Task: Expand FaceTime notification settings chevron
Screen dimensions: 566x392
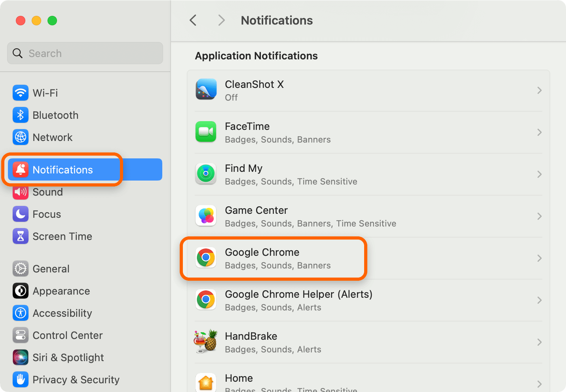Action: point(539,132)
